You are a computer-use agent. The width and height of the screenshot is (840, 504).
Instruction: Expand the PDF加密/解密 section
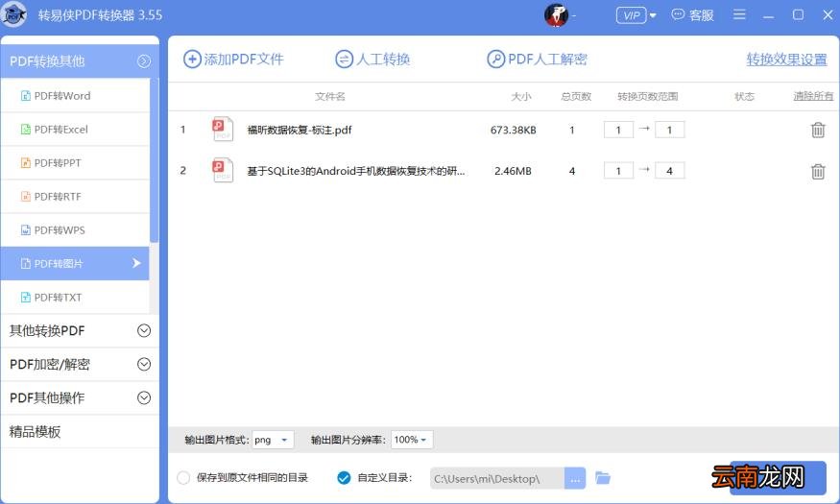coord(80,364)
